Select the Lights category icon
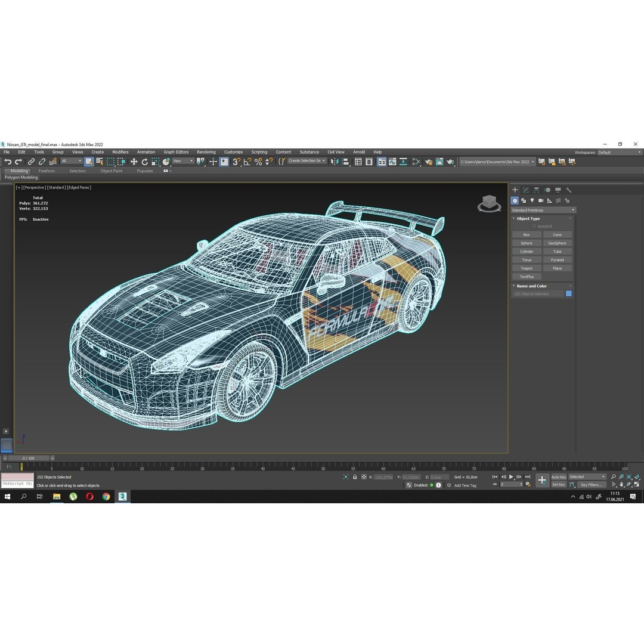This screenshot has height=644, width=644. pos(532,200)
